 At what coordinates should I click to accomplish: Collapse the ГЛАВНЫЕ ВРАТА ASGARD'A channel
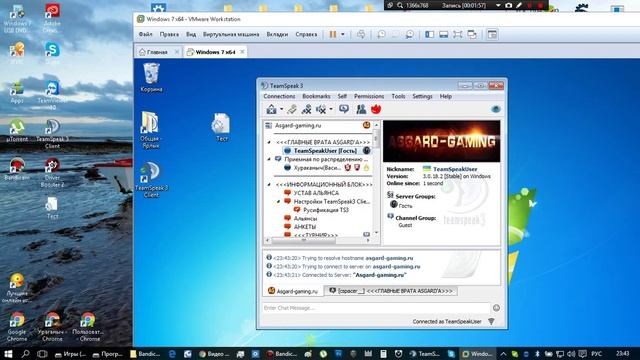269,142
